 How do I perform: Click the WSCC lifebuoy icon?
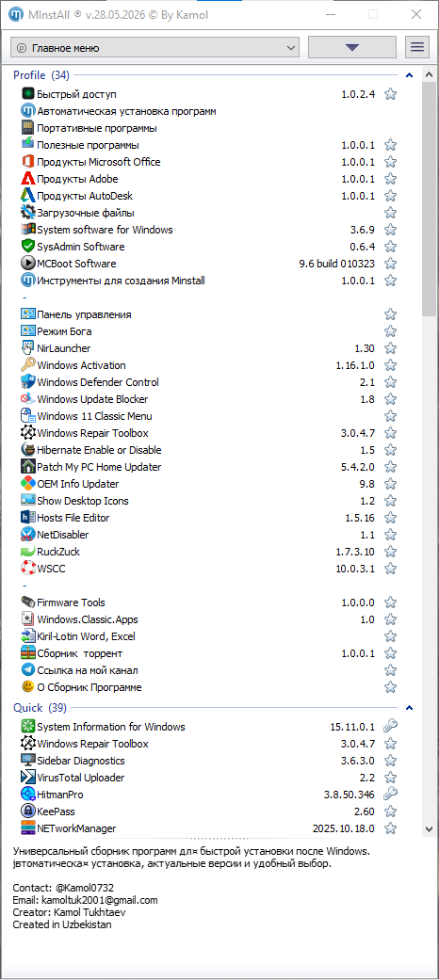click(28, 568)
